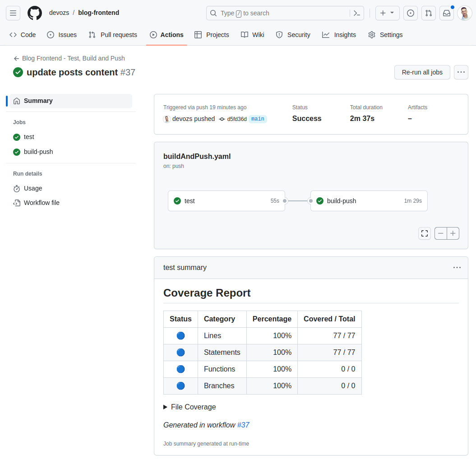
Task: Switch to the Settings tab
Action: pyautogui.click(x=385, y=35)
